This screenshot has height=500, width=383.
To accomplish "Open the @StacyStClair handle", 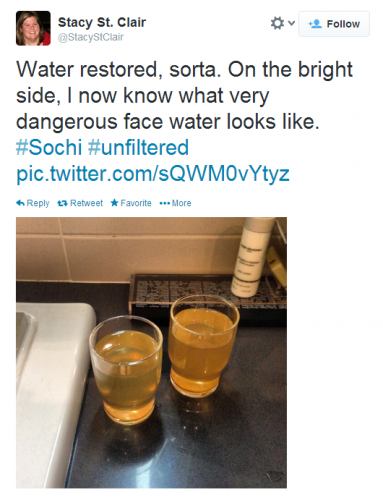I will click(x=91, y=37).
